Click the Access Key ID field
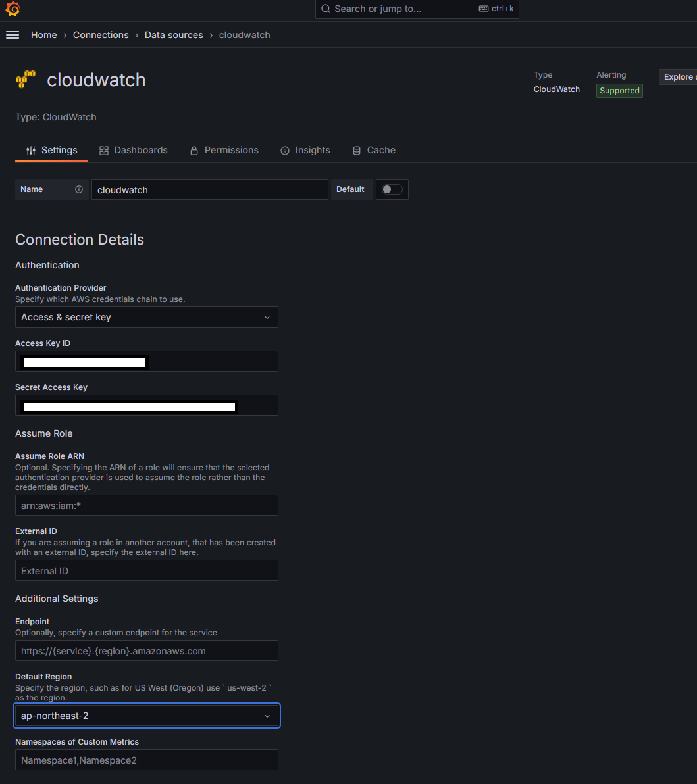This screenshot has width=697, height=784. (x=147, y=361)
